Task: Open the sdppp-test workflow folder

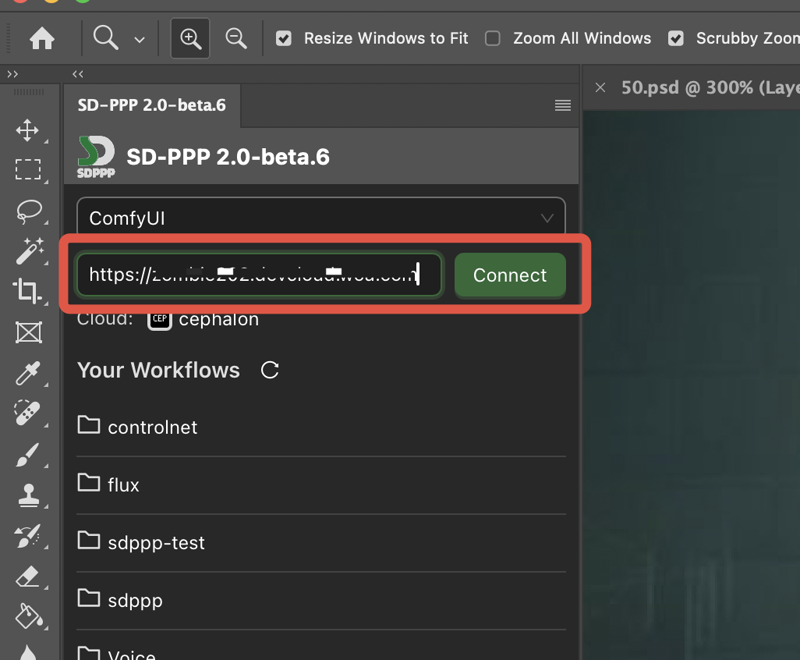Action: click(321, 543)
